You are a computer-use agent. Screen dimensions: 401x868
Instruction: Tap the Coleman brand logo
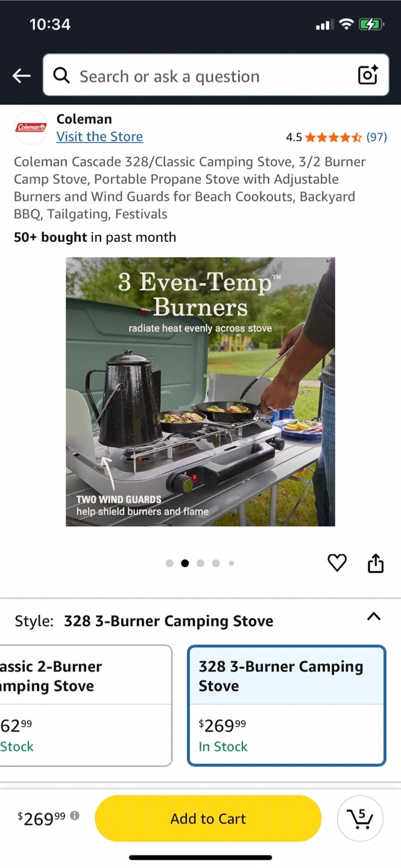[31, 127]
